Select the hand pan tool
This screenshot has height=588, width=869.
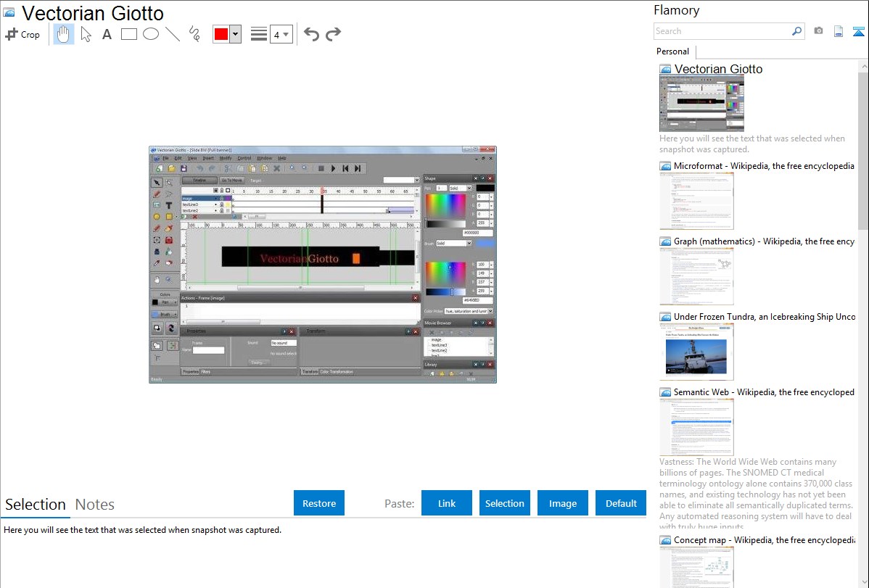click(x=63, y=34)
